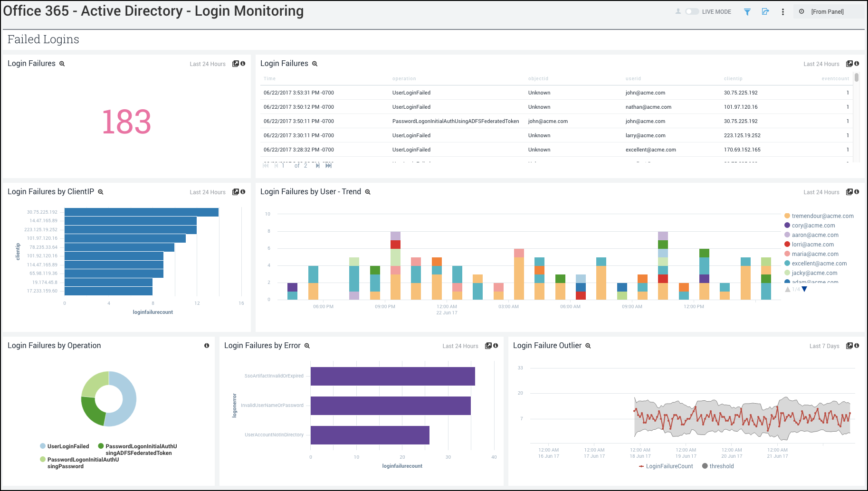Click the 30.75.225.192 bar in ClientIP chart
Viewport: 868px width, 491px height.
pyautogui.click(x=140, y=212)
